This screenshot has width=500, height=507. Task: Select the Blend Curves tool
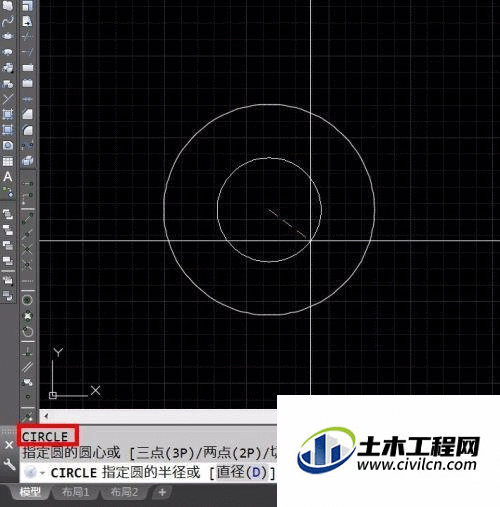pos(27,145)
